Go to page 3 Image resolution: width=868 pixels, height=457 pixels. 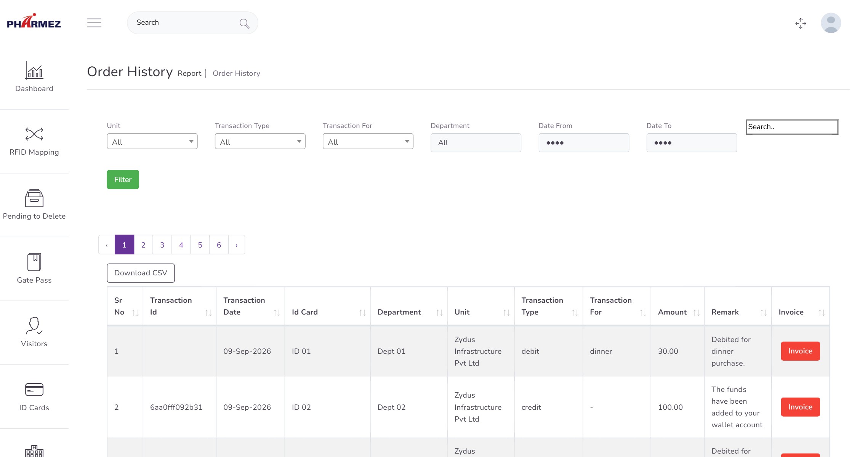pyautogui.click(x=162, y=245)
